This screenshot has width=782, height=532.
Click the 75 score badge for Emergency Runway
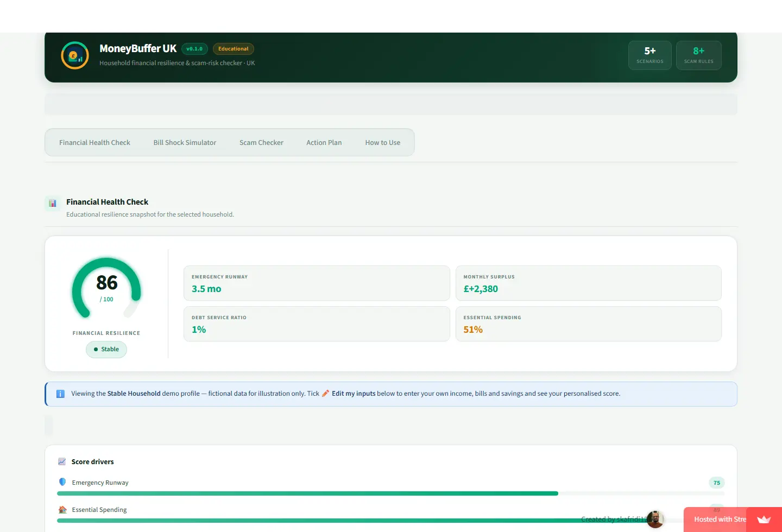[717, 483]
